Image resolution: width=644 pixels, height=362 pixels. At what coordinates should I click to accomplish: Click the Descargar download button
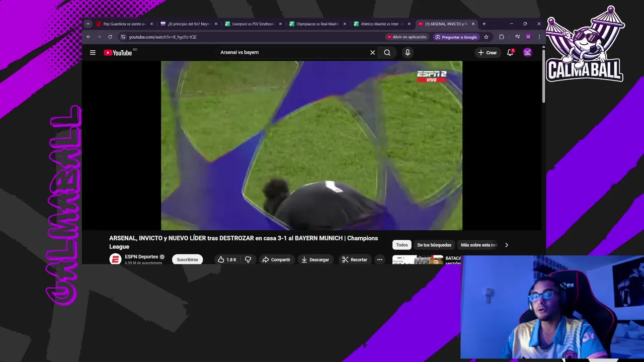click(x=315, y=259)
